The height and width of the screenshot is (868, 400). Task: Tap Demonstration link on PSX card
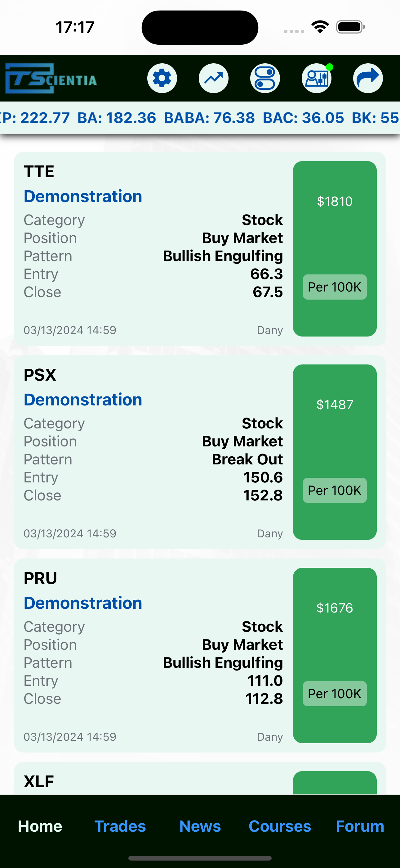click(83, 400)
